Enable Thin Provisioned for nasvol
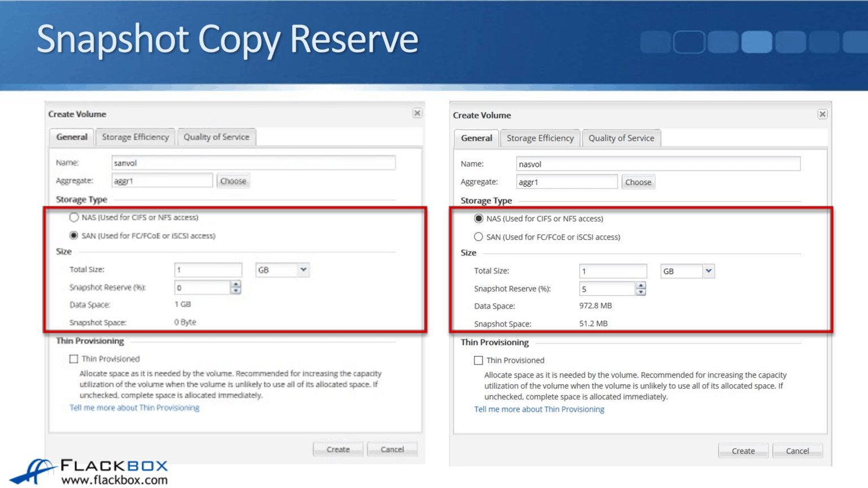This screenshot has height=488, width=868. coord(478,360)
